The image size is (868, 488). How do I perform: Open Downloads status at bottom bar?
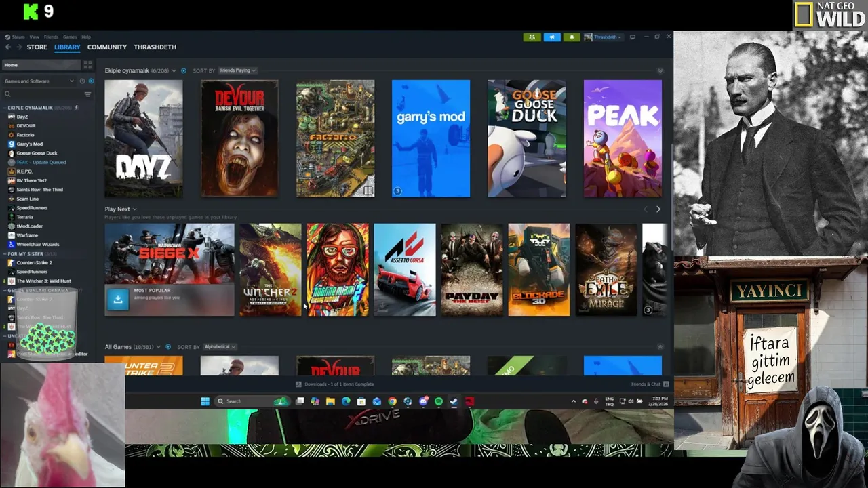(x=335, y=384)
